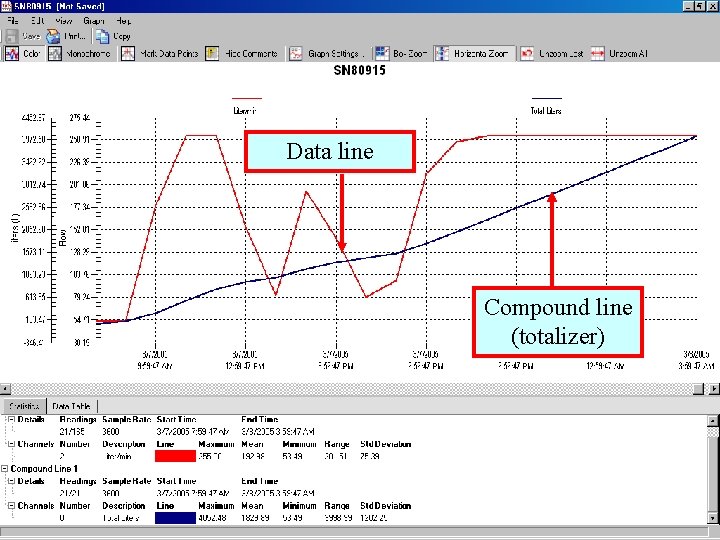Image resolution: width=720 pixels, height=540 pixels.
Task: Copy the graph using Copy button
Action: (113, 36)
